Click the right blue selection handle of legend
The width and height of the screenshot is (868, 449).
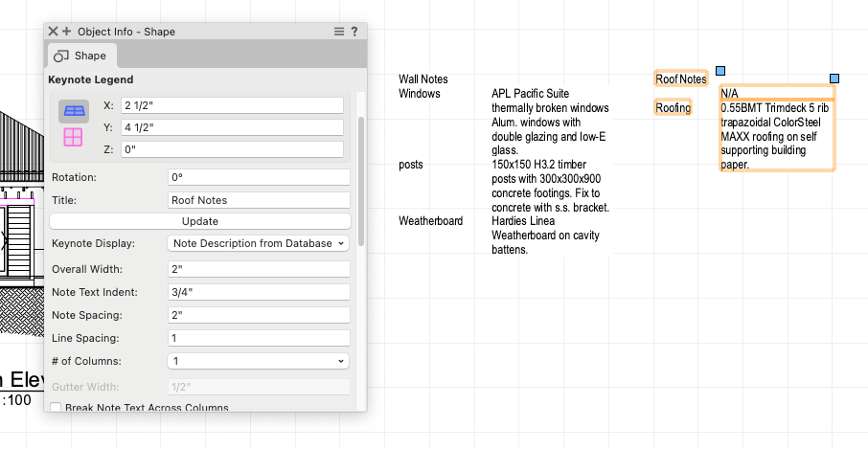834,78
